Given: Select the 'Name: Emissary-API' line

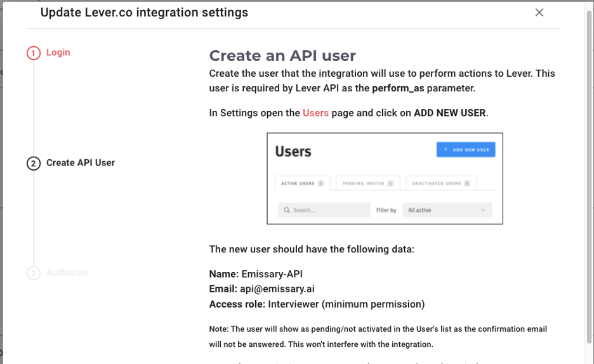Looking at the screenshot, I should (256, 274).
